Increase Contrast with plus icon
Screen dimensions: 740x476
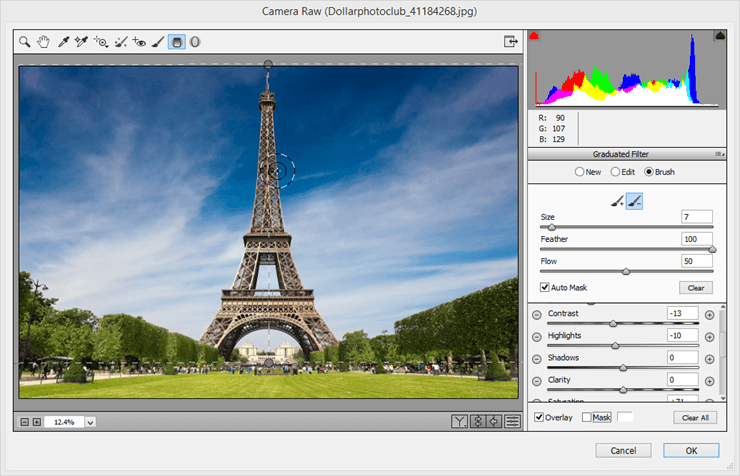coord(709,315)
